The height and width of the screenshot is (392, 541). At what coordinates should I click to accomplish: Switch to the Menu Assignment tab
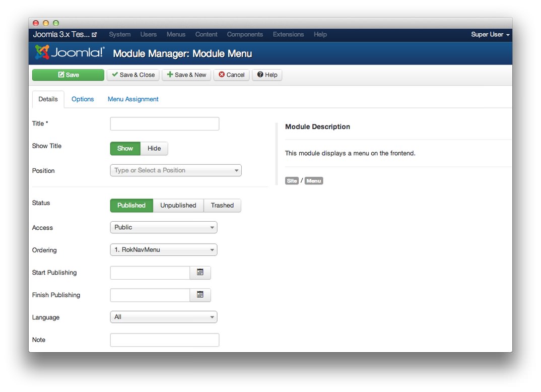(133, 99)
